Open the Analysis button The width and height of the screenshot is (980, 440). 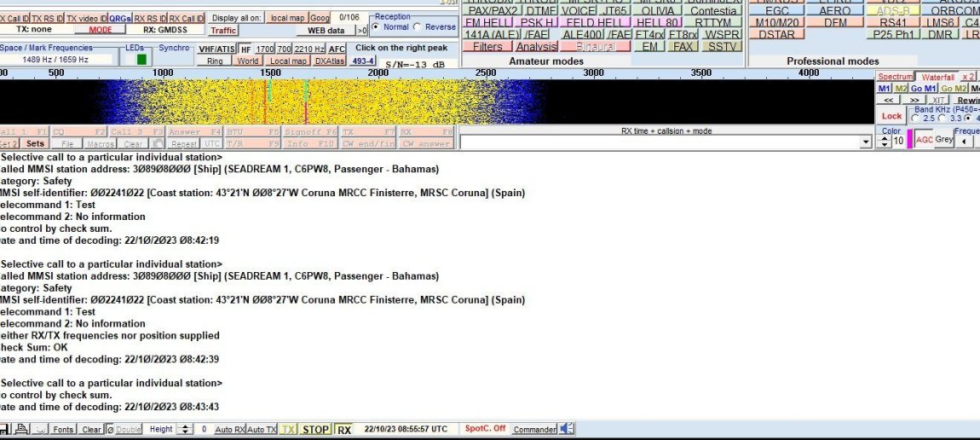[536, 46]
